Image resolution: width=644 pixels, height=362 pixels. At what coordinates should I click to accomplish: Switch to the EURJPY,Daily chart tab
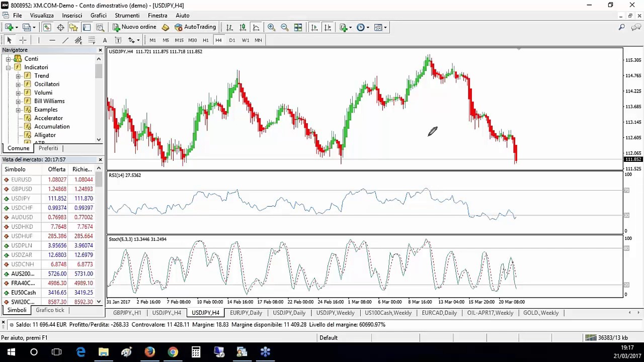(x=246, y=313)
